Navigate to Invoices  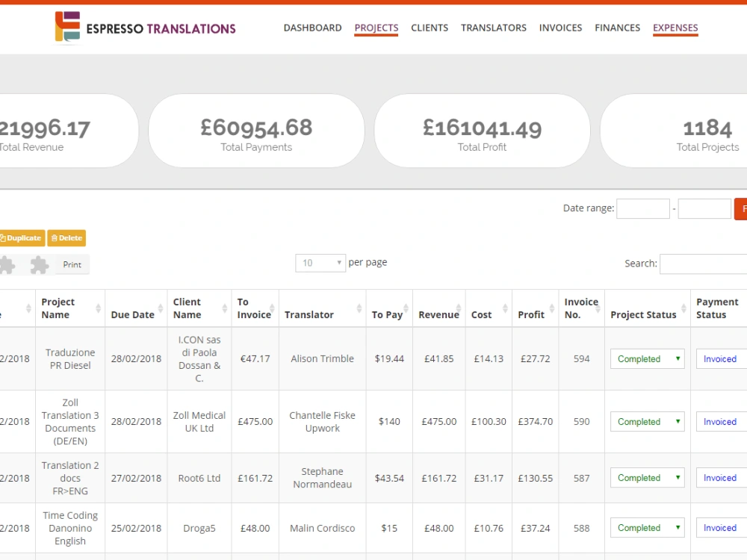[561, 28]
